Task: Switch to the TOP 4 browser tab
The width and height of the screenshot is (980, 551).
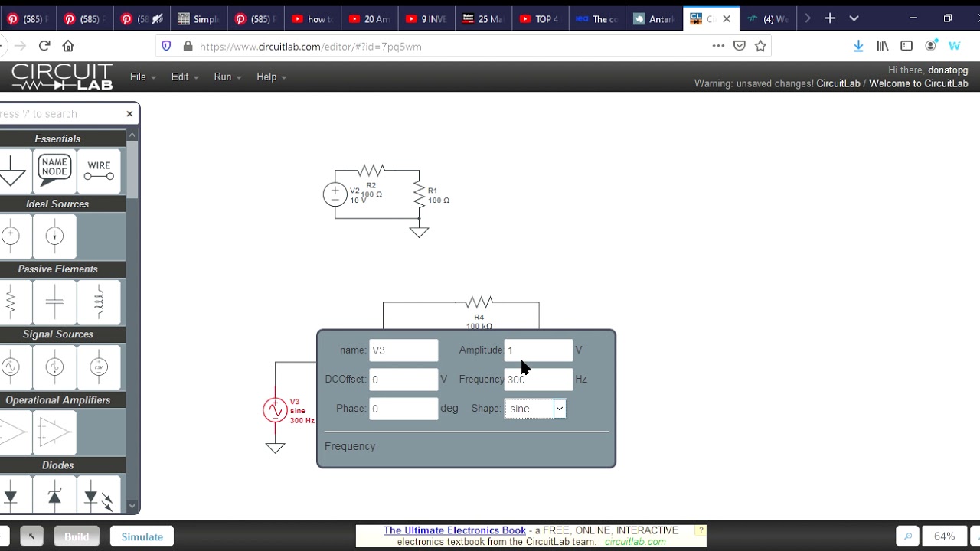Action: click(x=540, y=19)
